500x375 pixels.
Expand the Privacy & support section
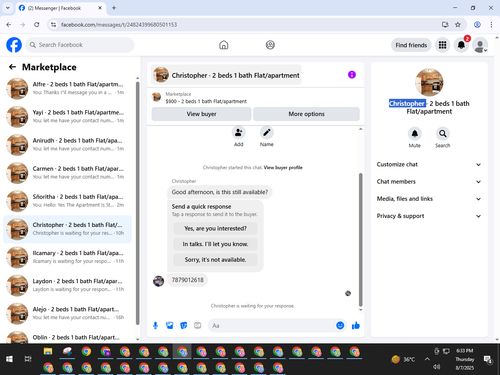click(429, 216)
